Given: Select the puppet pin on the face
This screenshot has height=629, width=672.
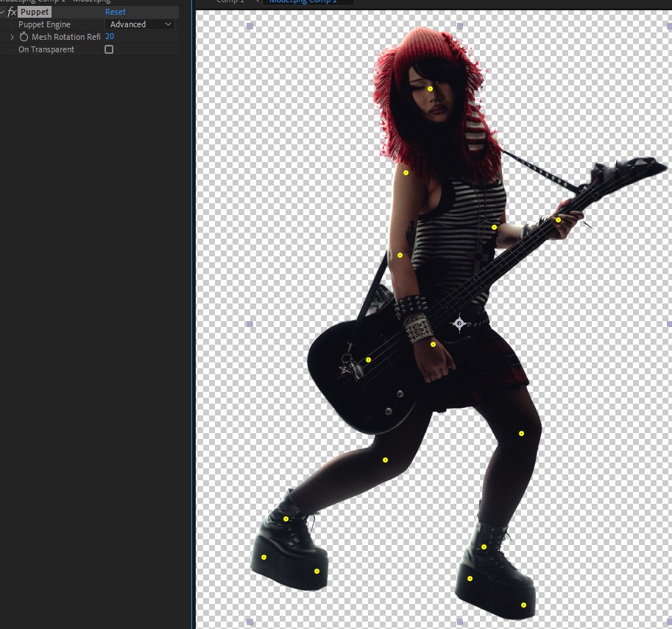Looking at the screenshot, I should tap(430, 89).
